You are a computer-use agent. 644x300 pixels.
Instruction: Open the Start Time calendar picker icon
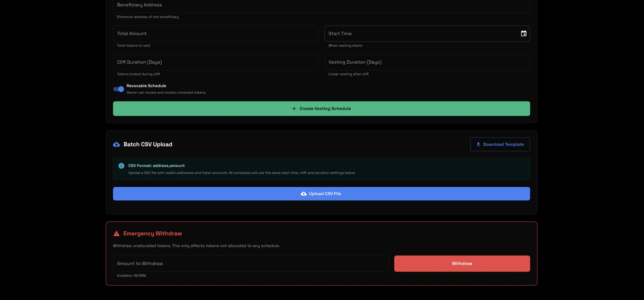point(523,34)
